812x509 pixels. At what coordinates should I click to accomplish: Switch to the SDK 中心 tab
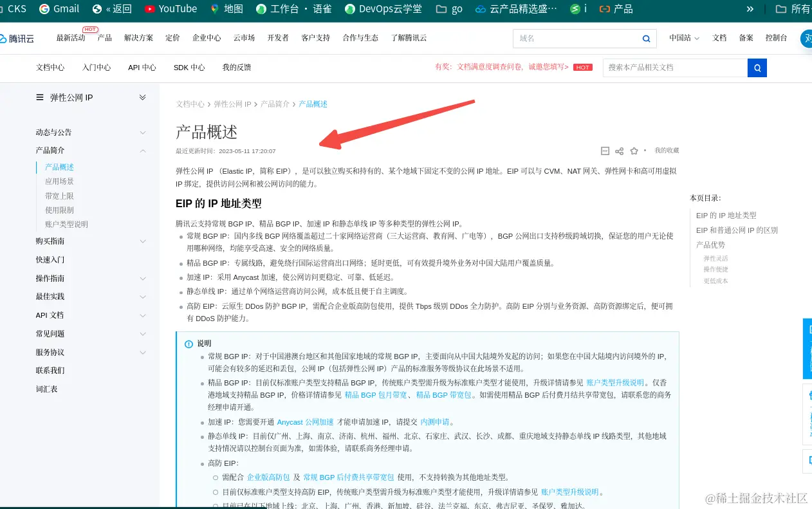(189, 68)
